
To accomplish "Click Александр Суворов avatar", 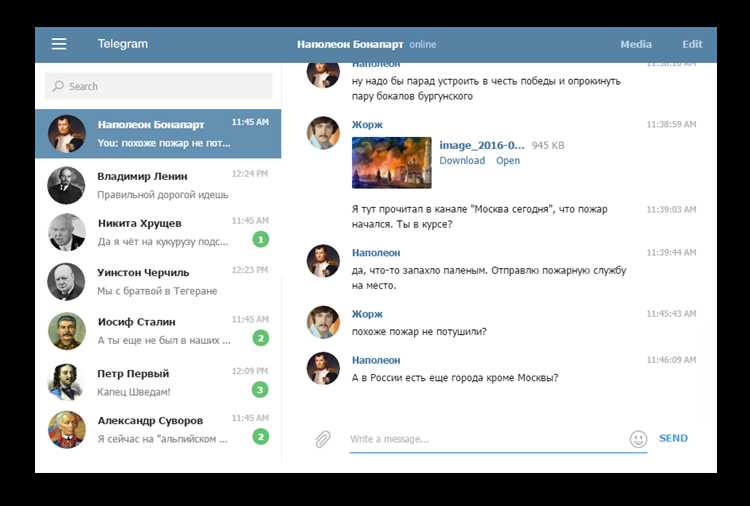I will click(x=66, y=429).
